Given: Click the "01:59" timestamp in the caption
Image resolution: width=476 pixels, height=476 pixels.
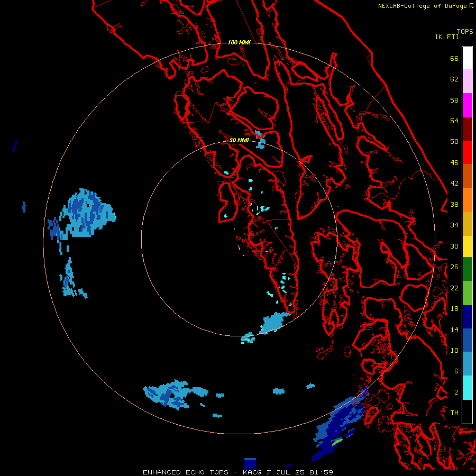Looking at the screenshot, I should click(x=321, y=472).
